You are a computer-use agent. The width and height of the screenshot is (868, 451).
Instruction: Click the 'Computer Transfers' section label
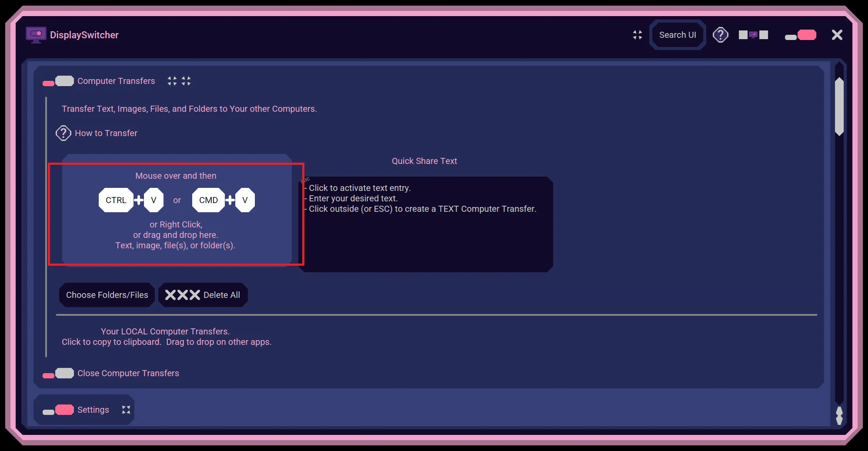point(116,81)
